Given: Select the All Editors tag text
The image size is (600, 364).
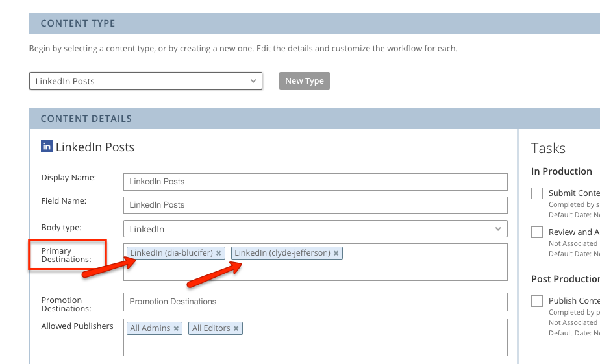Looking at the screenshot, I should 211,328.
